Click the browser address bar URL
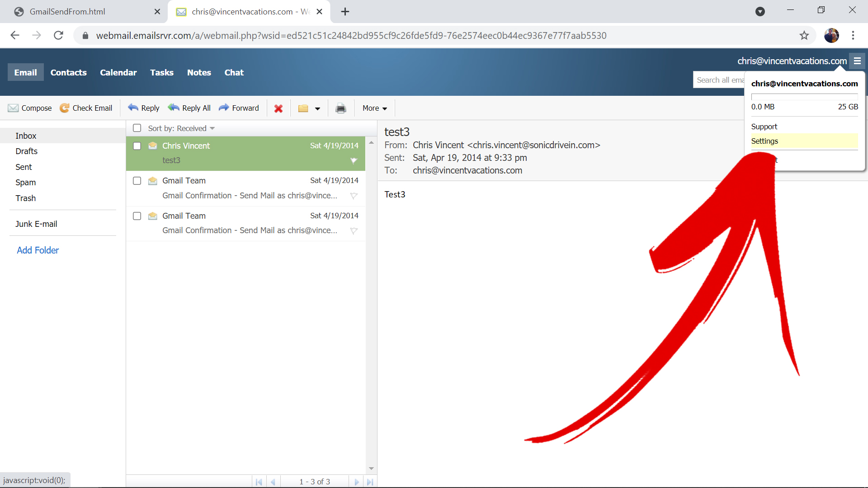Viewport: 868px width, 488px height. tap(351, 35)
